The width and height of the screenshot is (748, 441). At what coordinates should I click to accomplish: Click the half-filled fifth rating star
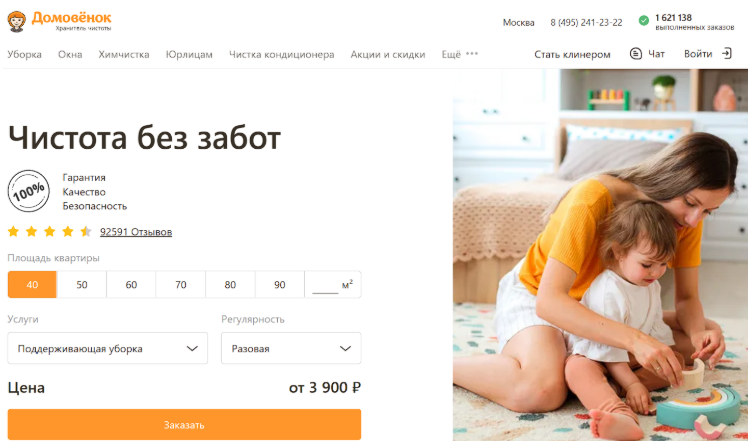[86, 231]
